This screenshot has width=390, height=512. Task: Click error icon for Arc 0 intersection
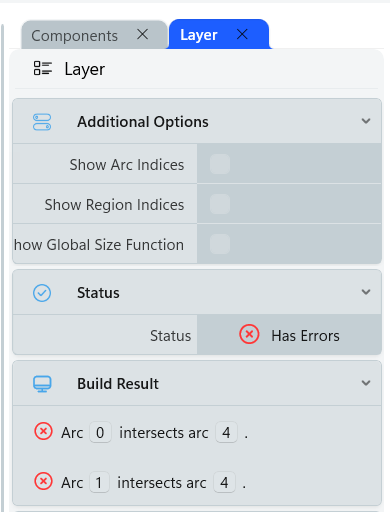[43, 431]
